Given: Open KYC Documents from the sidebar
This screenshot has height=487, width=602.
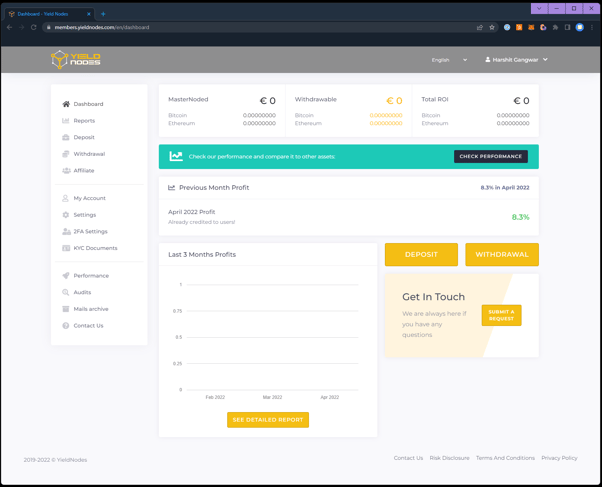Looking at the screenshot, I should click(95, 248).
